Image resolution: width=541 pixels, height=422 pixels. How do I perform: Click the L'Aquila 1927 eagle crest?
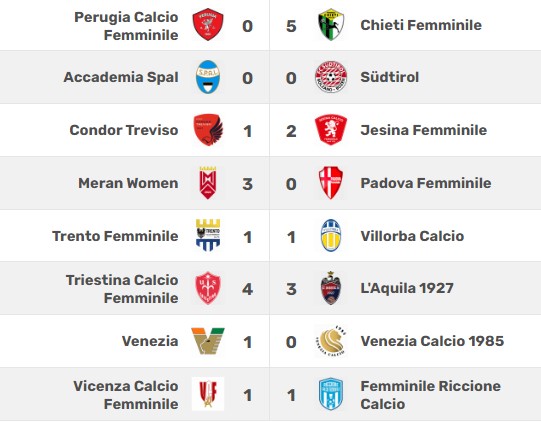click(331, 288)
